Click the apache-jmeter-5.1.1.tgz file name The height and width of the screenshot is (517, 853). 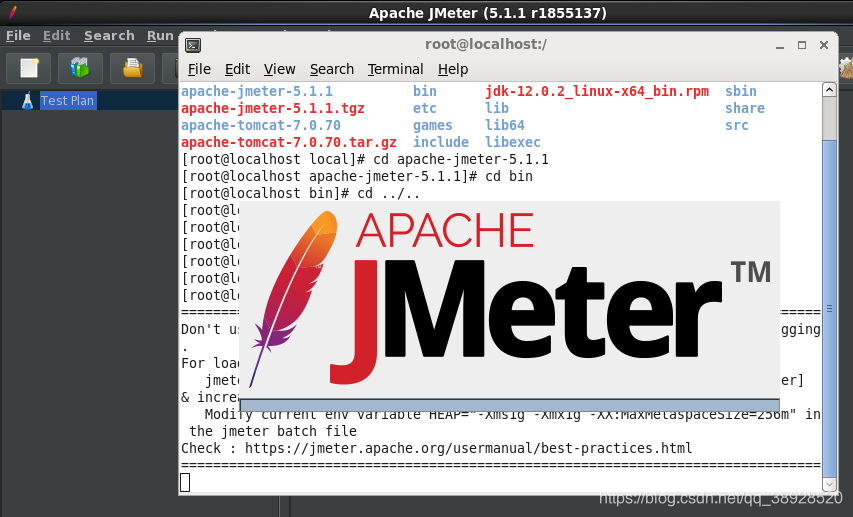click(x=273, y=108)
